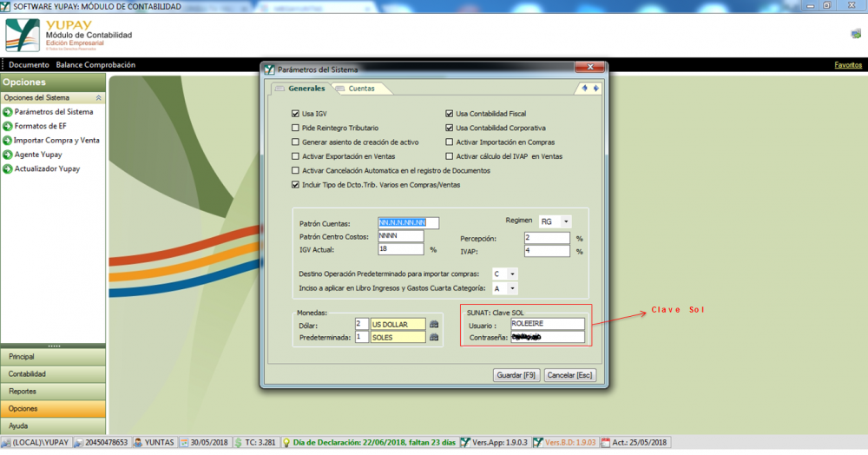Click the SUNAT Contraseña field
This screenshot has width=868, height=455.
548,337
